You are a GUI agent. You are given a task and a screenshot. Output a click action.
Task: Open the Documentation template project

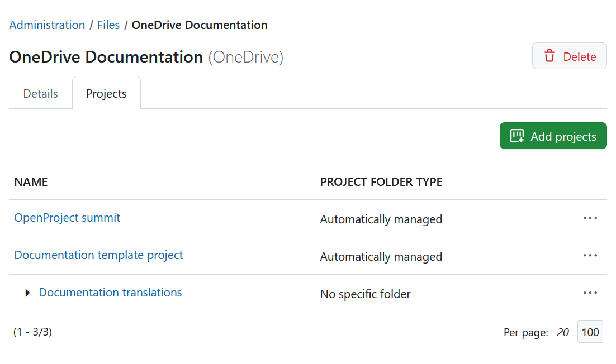pos(98,255)
